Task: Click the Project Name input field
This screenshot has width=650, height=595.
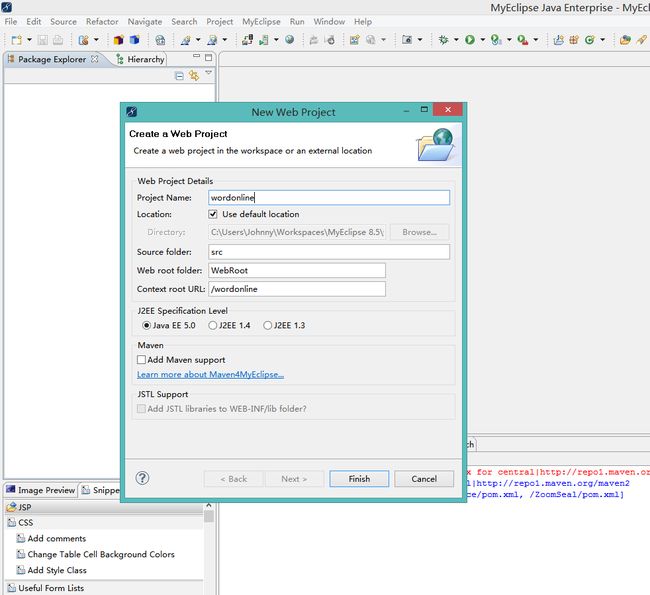Action: tap(329, 198)
